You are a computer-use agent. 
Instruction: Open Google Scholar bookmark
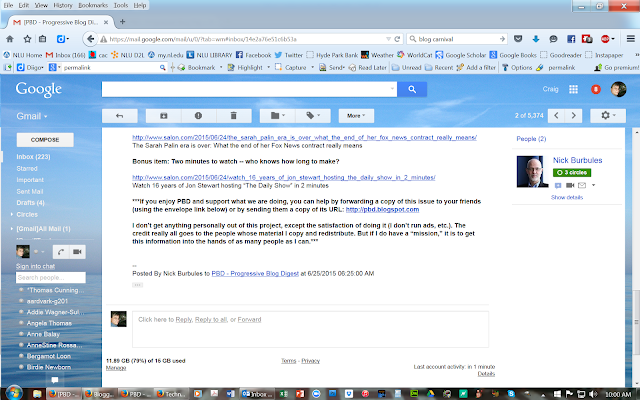click(x=460, y=55)
